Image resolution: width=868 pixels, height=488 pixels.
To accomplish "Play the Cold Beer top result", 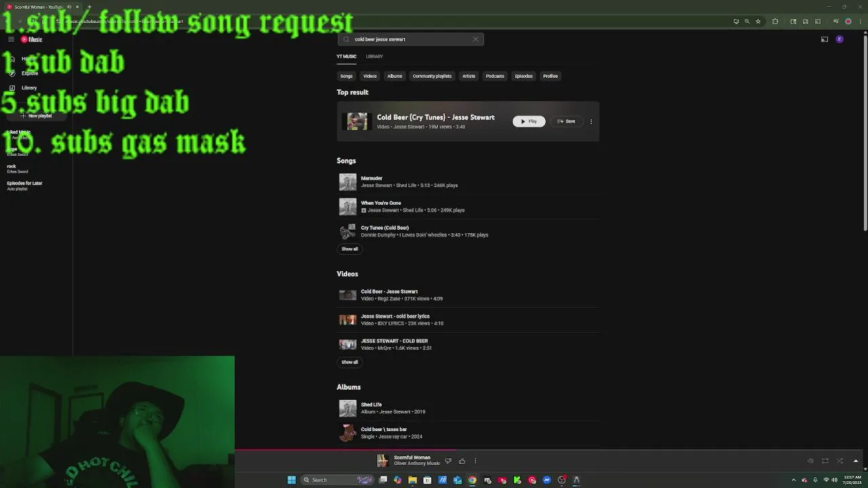I will [528, 121].
